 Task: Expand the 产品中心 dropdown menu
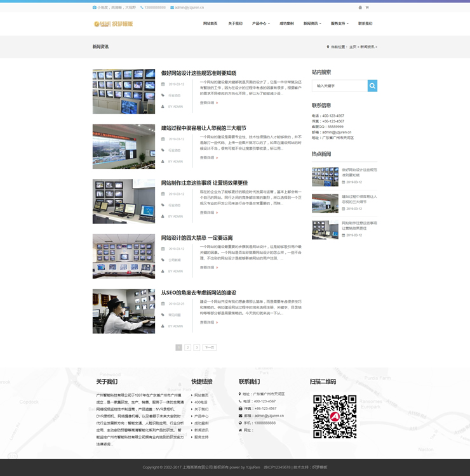pyautogui.click(x=260, y=23)
